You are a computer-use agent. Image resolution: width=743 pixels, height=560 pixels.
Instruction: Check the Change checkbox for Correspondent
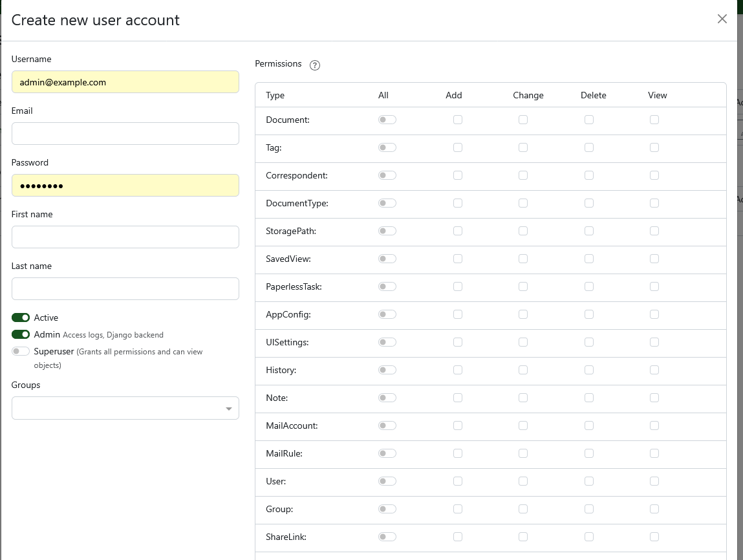523,175
